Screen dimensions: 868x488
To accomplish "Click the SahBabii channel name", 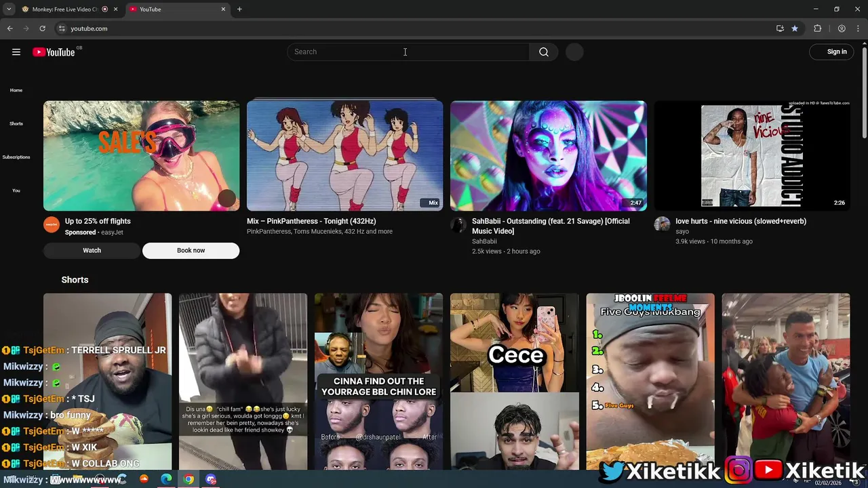I will click(x=484, y=241).
